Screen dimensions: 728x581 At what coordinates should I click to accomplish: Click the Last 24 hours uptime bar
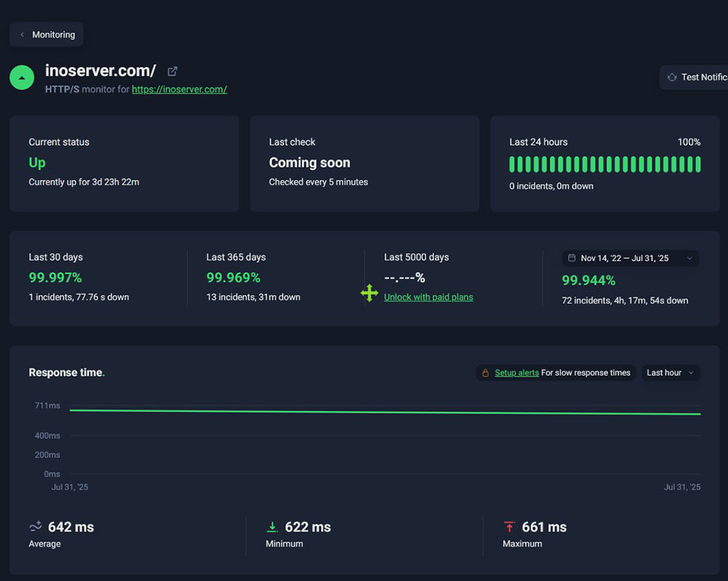[604, 165]
